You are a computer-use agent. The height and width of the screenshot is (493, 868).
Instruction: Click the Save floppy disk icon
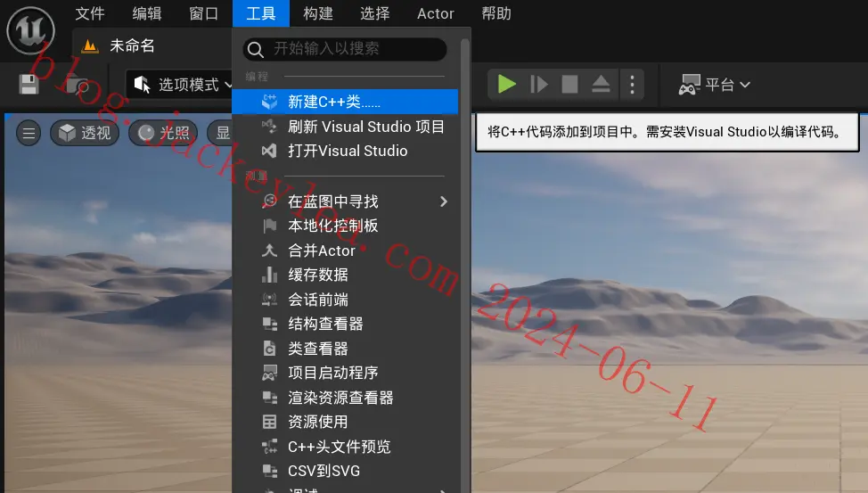(x=29, y=84)
